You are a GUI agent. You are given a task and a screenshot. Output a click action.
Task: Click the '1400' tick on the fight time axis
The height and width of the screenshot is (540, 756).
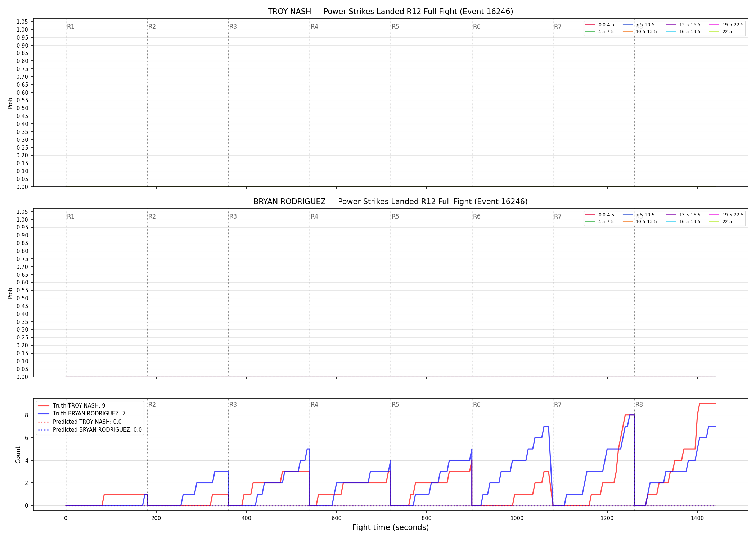point(697,518)
